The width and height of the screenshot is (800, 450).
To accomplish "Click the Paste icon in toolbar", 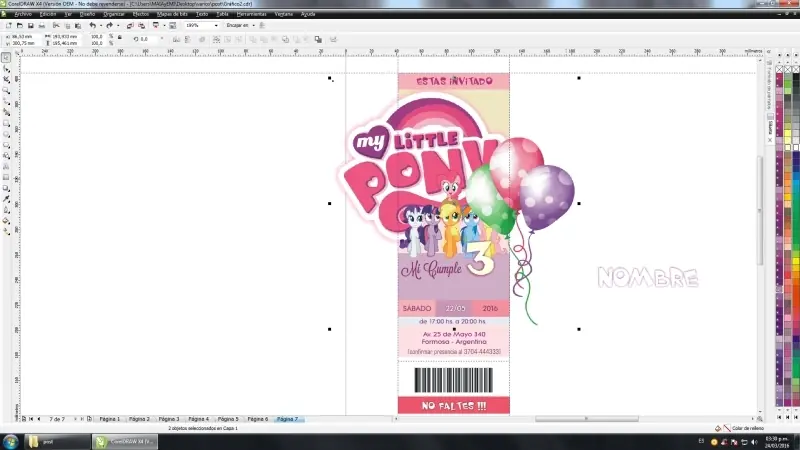I will pos(78,25).
